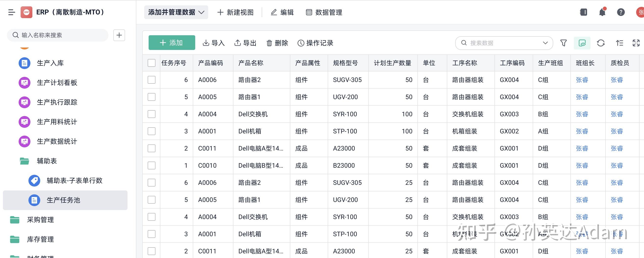The image size is (644, 258).
Task: Focus the sidebar 输入名称来搜索 field
Action: click(57, 35)
